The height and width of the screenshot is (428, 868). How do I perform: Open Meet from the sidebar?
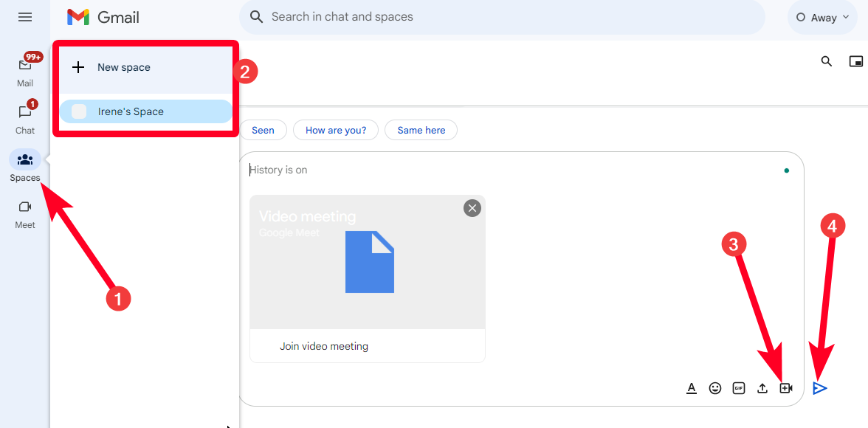25,214
